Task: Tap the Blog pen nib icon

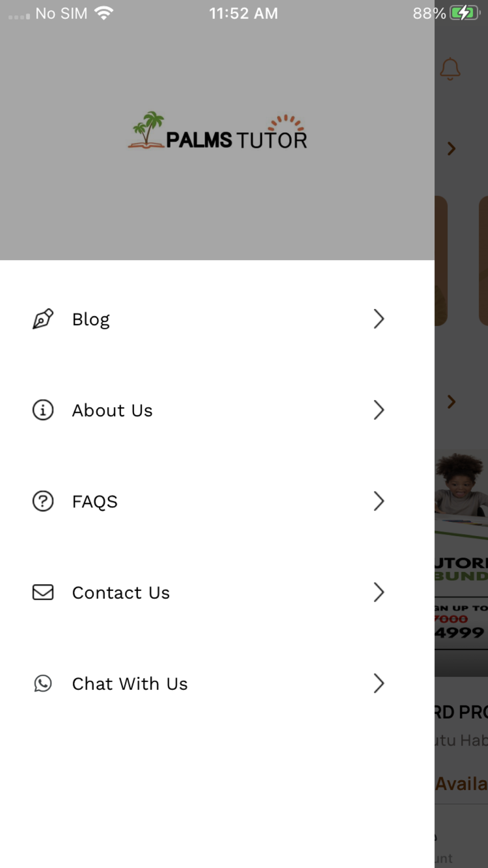Action: pyautogui.click(x=43, y=319)
